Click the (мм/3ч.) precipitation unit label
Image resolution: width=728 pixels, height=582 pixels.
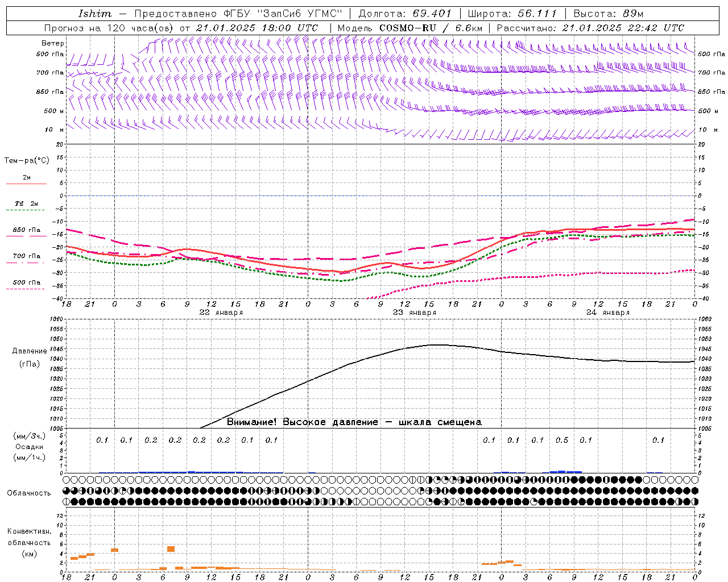click(x=30, y=436)
